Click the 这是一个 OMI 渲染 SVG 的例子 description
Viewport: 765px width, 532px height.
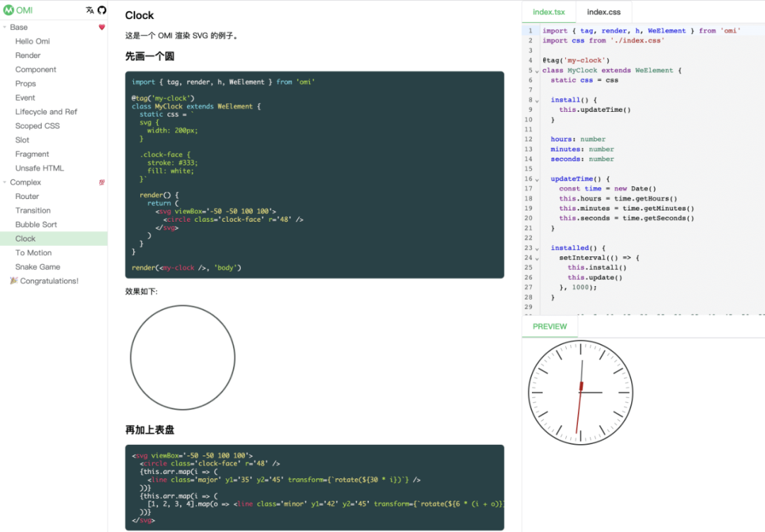(181, 35)
